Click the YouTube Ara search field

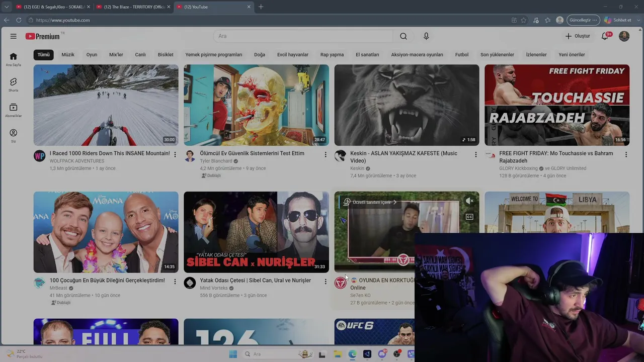pyautogui.click(x=303, y=36)
